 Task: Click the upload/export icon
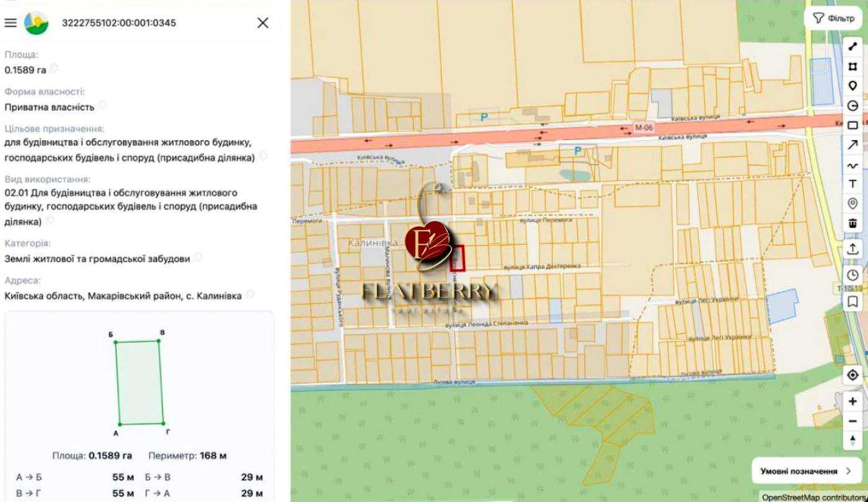point(852,249)
